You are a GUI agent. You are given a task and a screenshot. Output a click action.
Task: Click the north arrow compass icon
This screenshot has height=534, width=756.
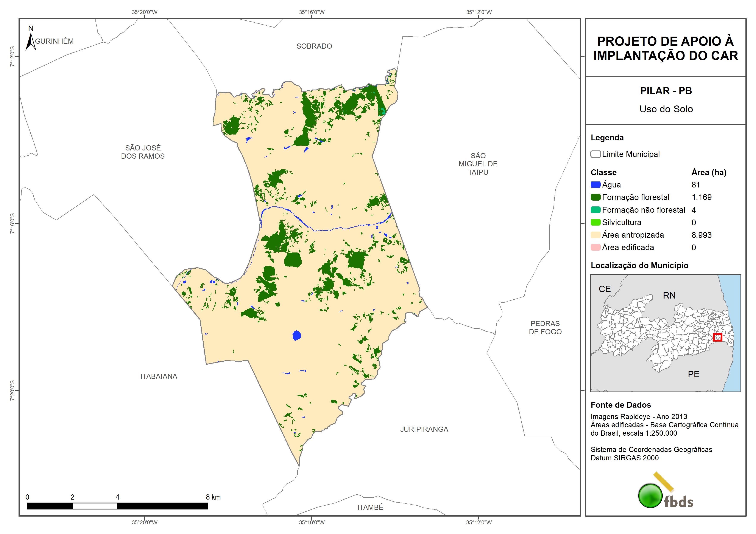point(31,41)
